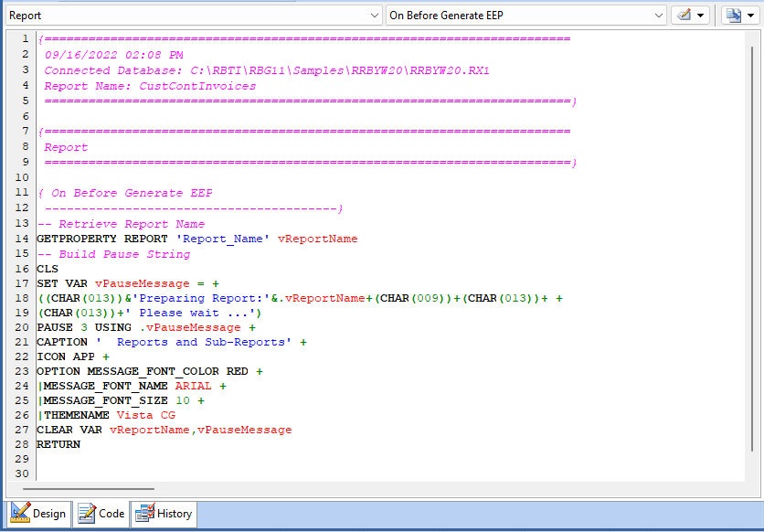Click the Connected Database comment line
764x532 pixels.
[267, 70]
